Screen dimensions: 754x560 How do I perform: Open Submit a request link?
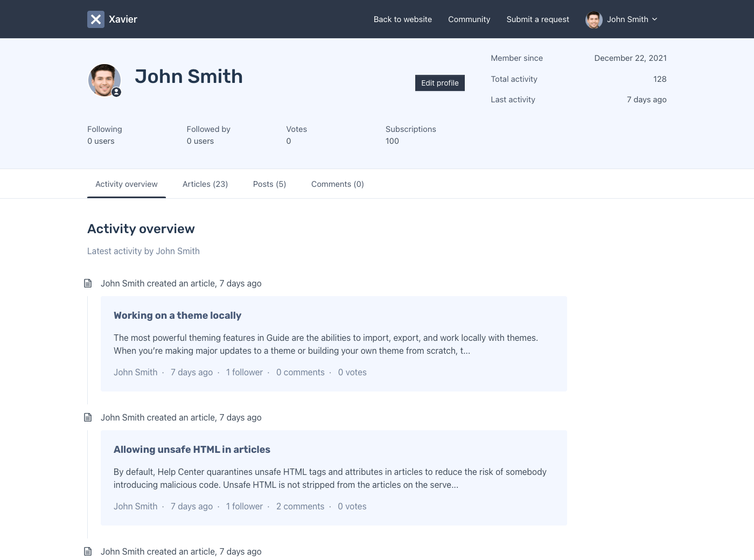[x=537, y=19]
